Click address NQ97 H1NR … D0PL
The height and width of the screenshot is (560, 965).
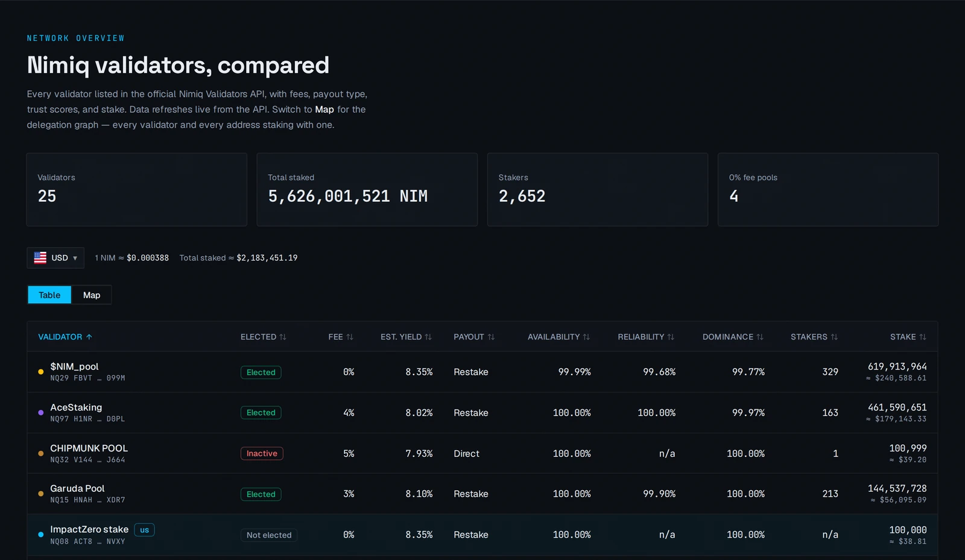(87, 419)
